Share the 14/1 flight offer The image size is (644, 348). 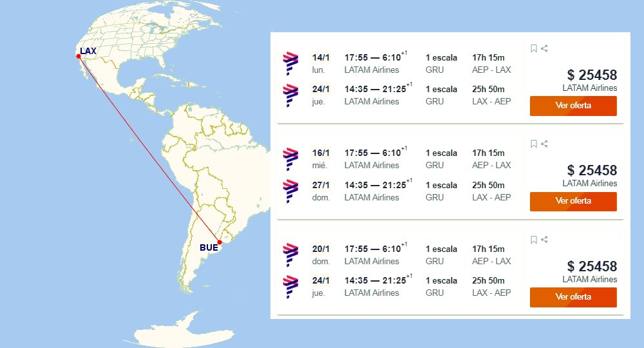544,48
